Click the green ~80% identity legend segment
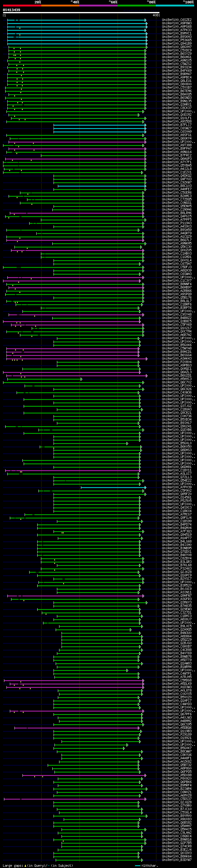This screenshot has width=197, height=868. pyautogui.click(x=137, y=6)
